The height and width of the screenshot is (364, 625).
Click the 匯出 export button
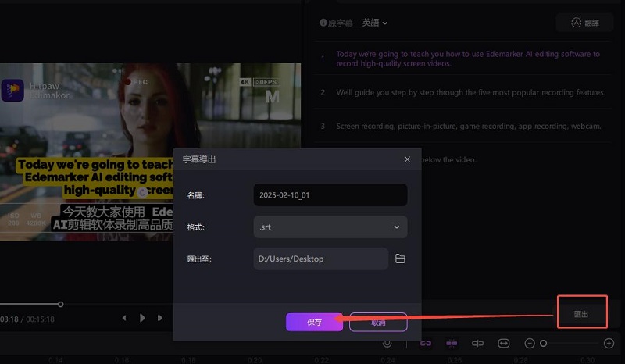581,314
